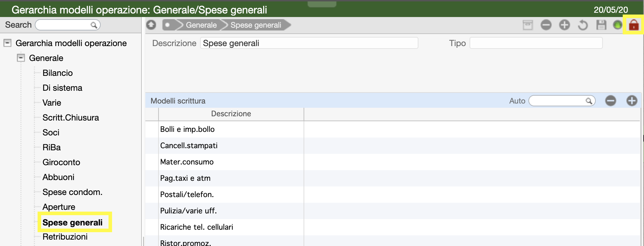Image resolution: width=644 pixels, height=246 pixels.
Task: Click the up-arrow navigation icon
Action: point(151,25)
